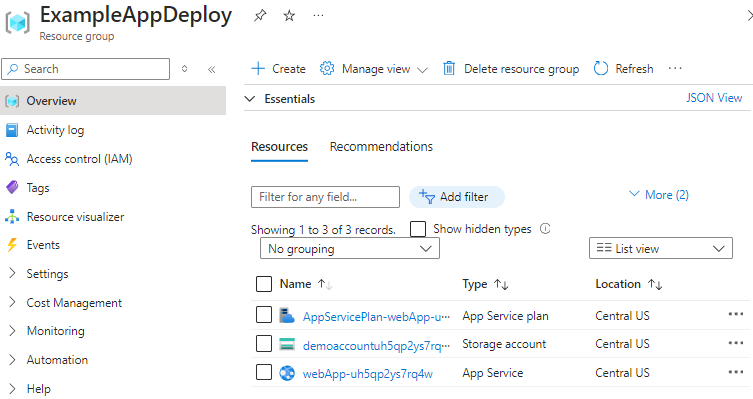
Task: Pin ExampleAppDeploy using the pin icon
Action: tap(260, 16)
